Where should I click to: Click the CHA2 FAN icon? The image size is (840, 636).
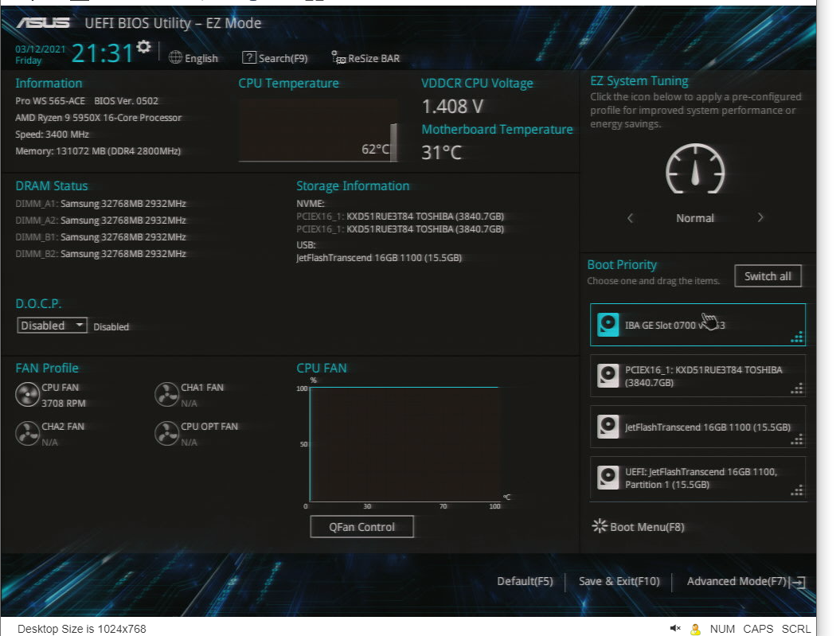tap(27, 434)
